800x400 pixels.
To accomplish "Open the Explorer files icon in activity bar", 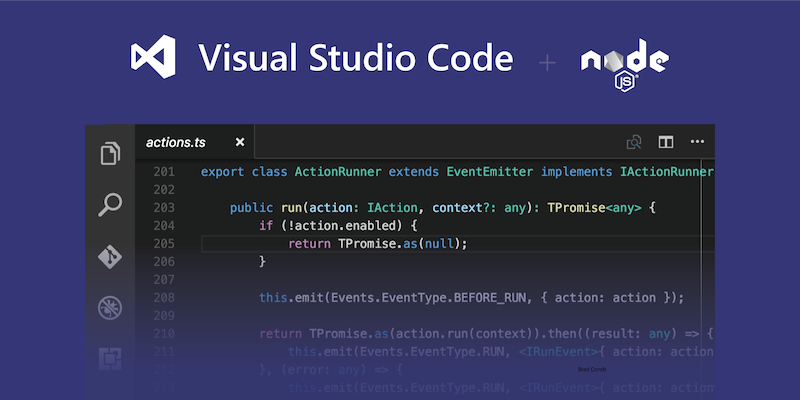I will click(x=110, y=153).
